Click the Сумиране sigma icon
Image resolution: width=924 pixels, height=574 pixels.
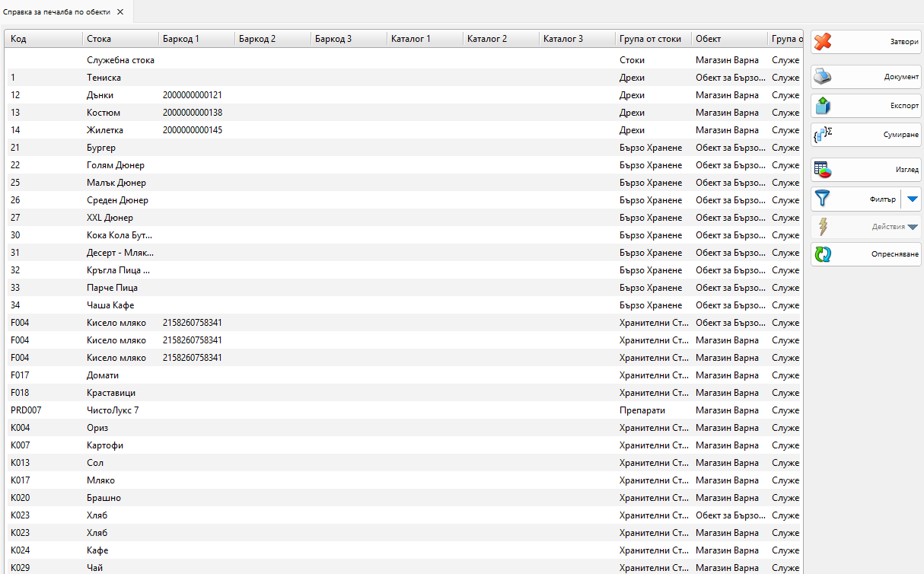(823, 135)
